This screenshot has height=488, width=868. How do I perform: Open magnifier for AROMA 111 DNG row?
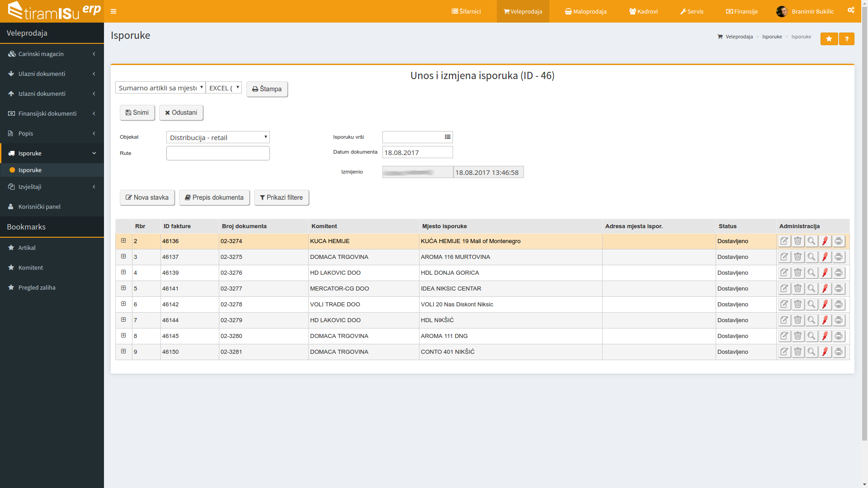point(811,336)
